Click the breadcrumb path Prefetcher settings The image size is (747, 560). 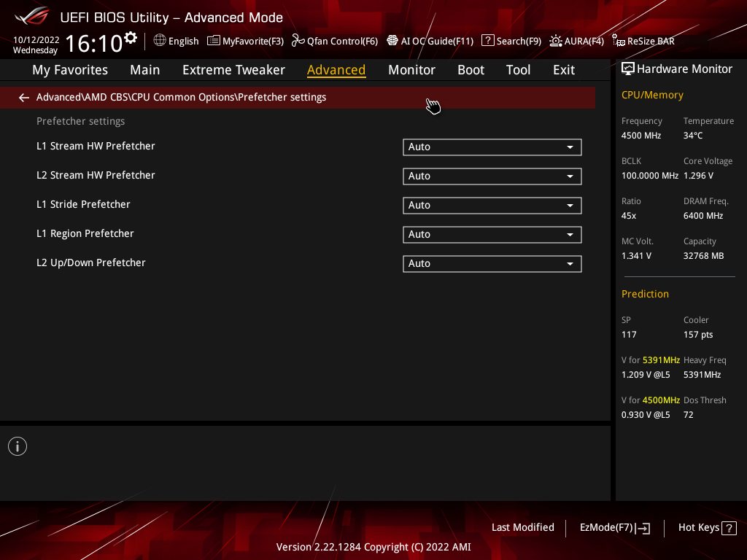[181, 97]
